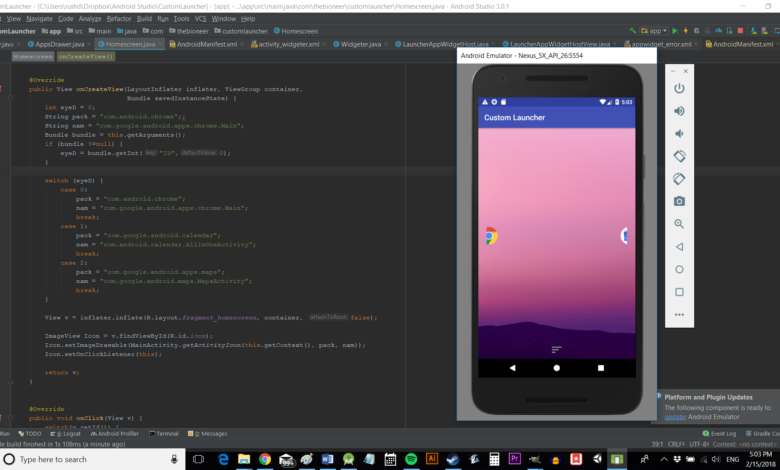Image resolution: width=780 pixels, height=470 pixels.
Task: Click the emulator zoom magnifier icon
Action: (679, 224)
